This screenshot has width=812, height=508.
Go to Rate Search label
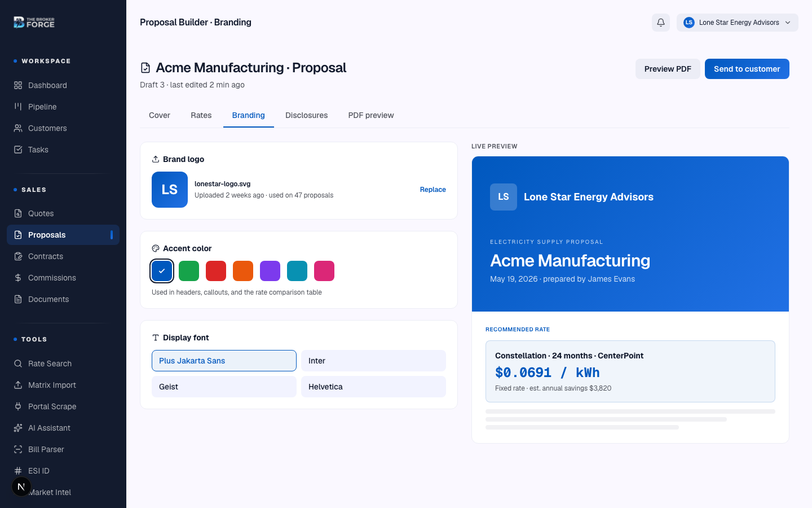(50, 364)
